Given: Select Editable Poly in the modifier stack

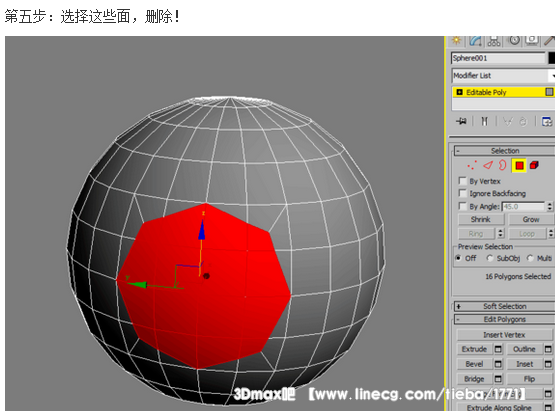Looking at the screenshot, I should (503, 92).
